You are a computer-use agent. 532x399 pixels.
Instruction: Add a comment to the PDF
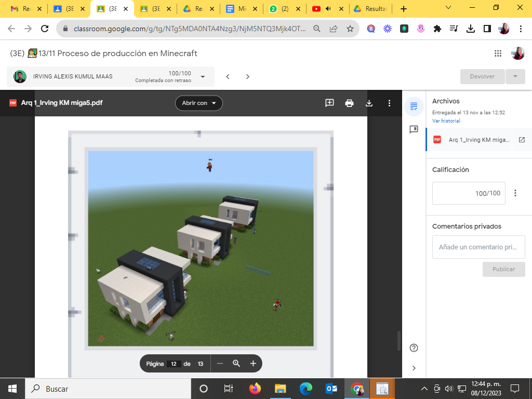coord(329,103)
